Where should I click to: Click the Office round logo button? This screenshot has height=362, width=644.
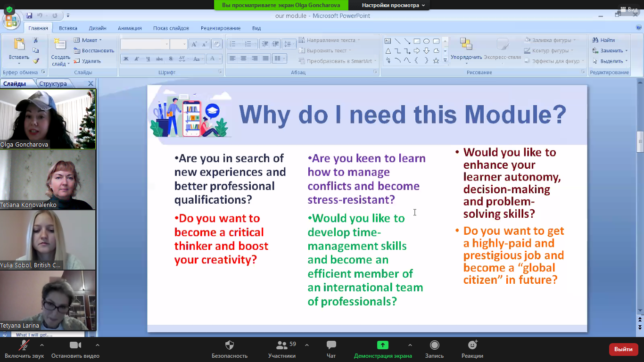[x=10, y=20]
